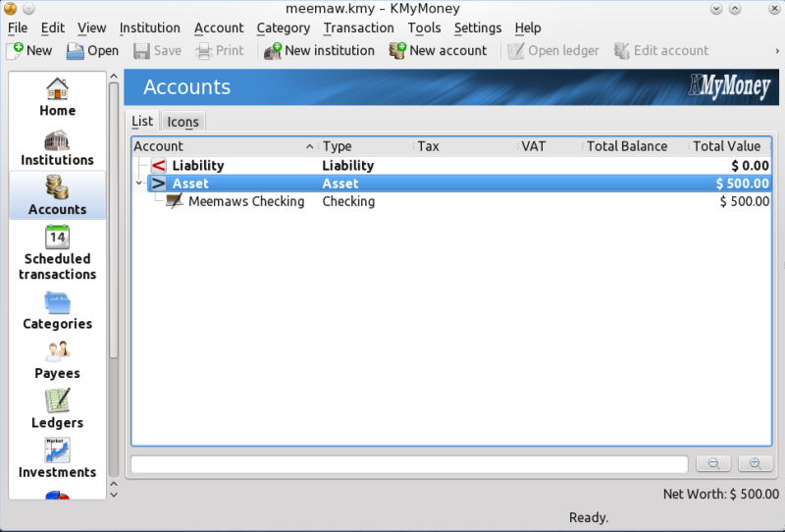Click the Liability $ 0.00 value

pyautogui.click(x=750, y=166)
